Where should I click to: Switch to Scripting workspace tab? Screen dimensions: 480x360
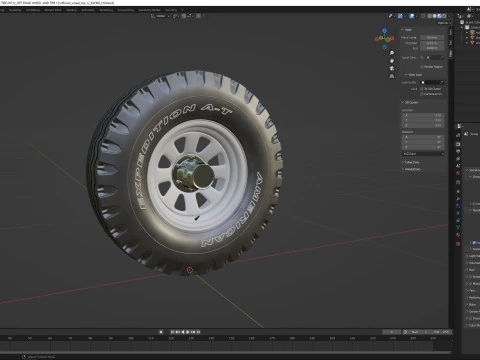coord(171,10)
